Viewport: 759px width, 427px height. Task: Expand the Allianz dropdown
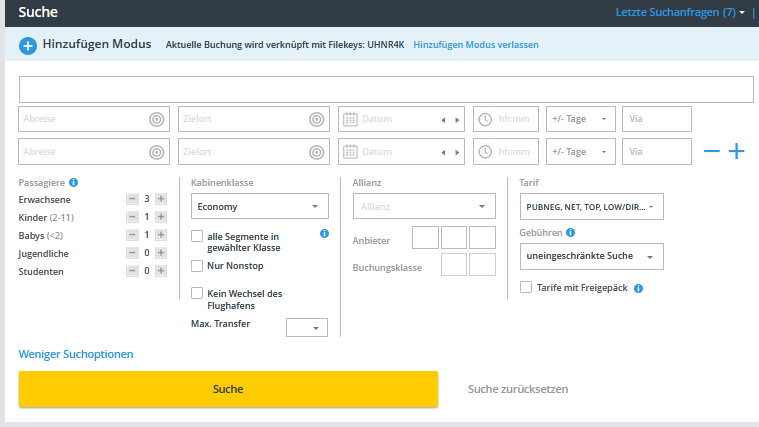coord(424,207)
